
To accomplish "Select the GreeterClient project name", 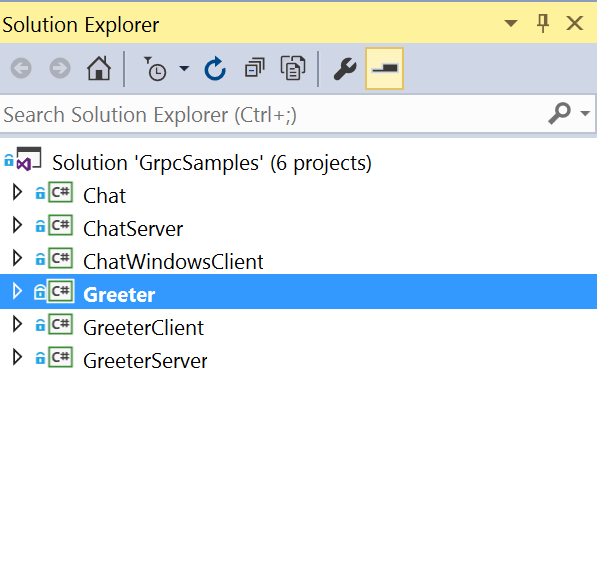I will (x=144, y=328).
